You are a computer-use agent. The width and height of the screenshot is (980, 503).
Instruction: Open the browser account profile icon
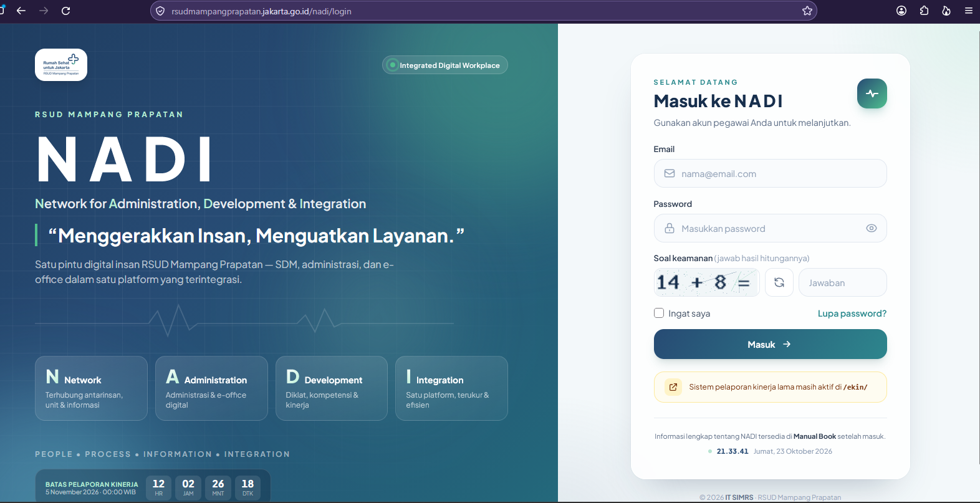901,11
